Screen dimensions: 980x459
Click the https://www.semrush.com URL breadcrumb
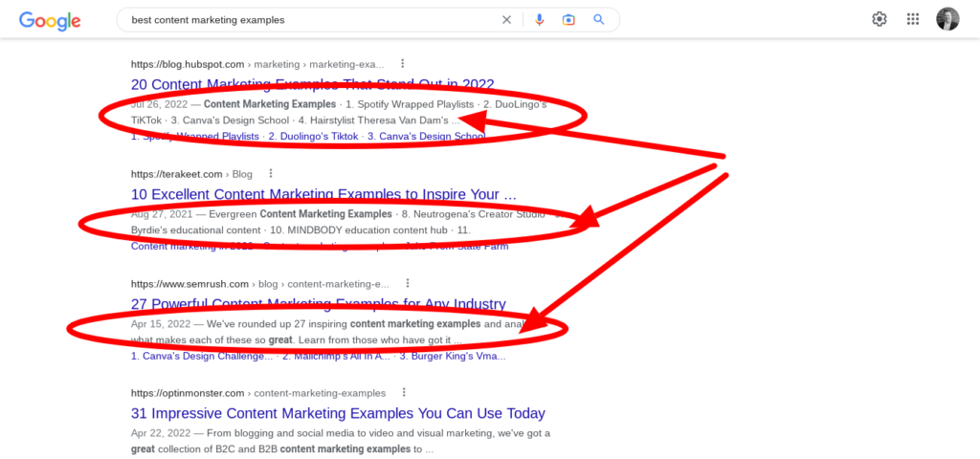point(190,283)
